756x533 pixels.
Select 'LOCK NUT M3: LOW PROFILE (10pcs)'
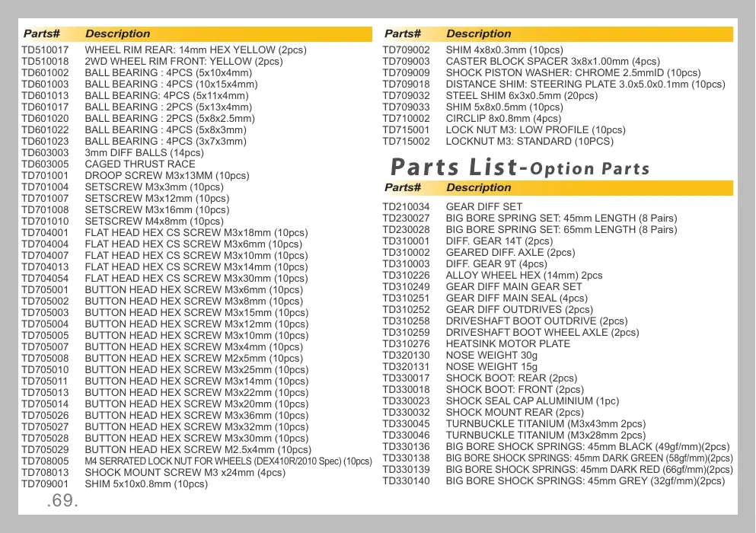point(536,129)
